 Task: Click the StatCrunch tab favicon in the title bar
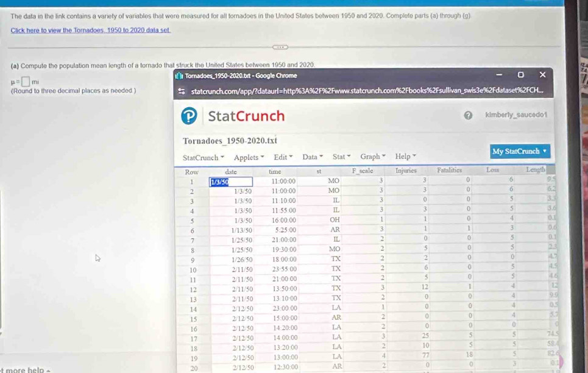pos(179,76)
